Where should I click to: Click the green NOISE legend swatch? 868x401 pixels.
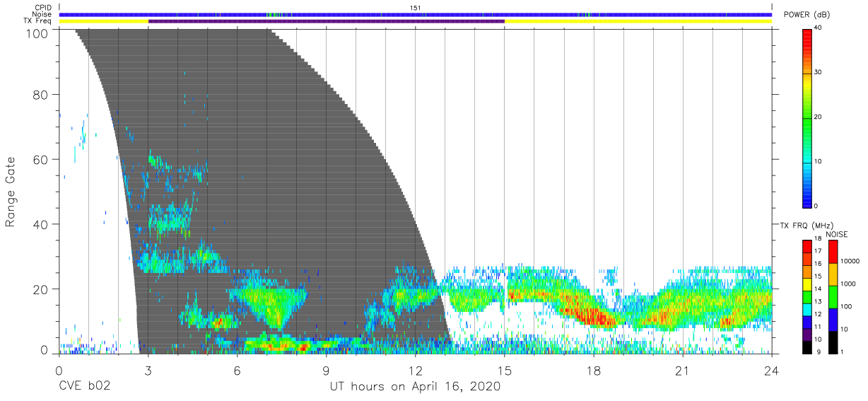coord(833,296)
